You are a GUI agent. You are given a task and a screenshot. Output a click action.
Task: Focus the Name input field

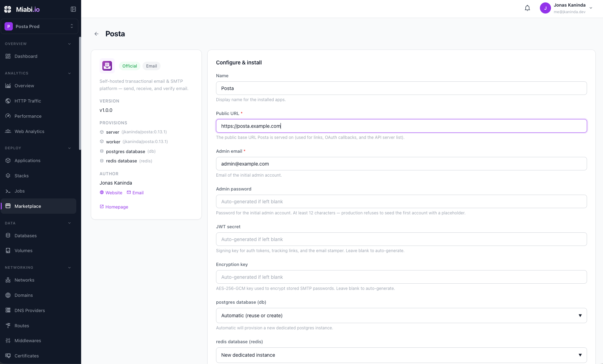click(x=401, y=88)
